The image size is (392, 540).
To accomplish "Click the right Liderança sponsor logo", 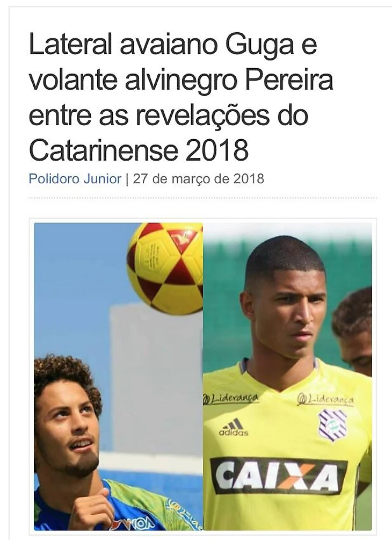I will coord(325,399).
